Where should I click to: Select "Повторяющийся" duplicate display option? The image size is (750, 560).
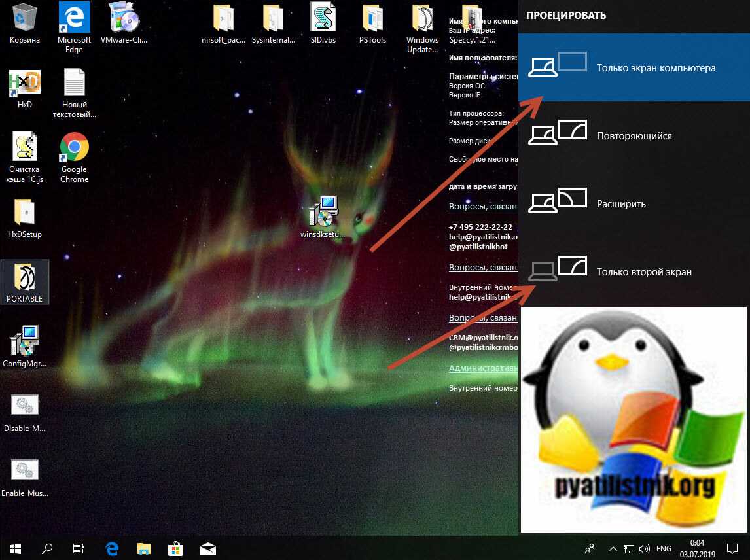[x=634, y=136]
